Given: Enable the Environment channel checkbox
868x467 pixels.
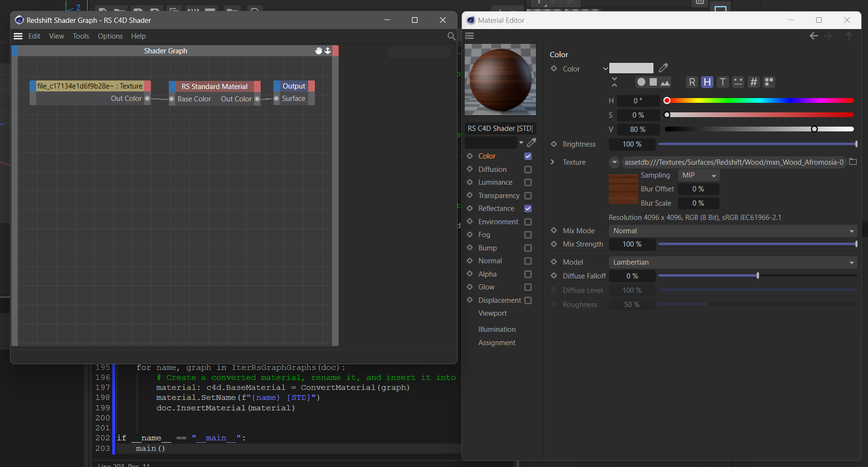Looking at the screenshot, I should tap(528, 222).
